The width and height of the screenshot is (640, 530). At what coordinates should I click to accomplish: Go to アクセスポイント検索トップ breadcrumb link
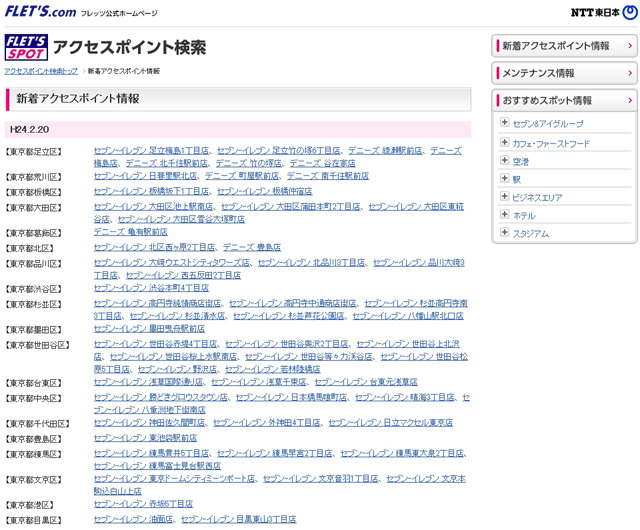point(41,71)
